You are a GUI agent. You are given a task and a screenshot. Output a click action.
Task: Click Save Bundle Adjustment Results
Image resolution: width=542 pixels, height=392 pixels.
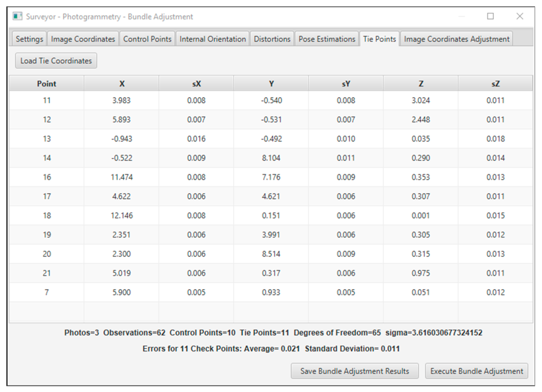pos(354,371)
